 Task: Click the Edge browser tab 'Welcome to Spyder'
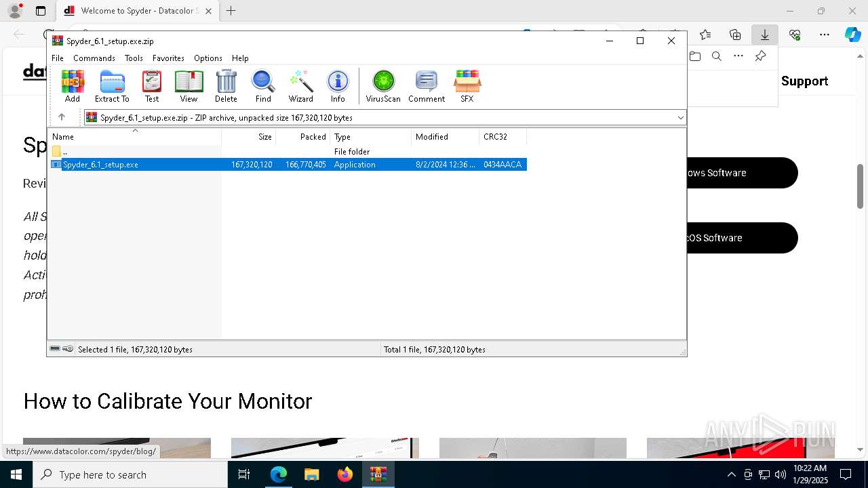(138, 11)
